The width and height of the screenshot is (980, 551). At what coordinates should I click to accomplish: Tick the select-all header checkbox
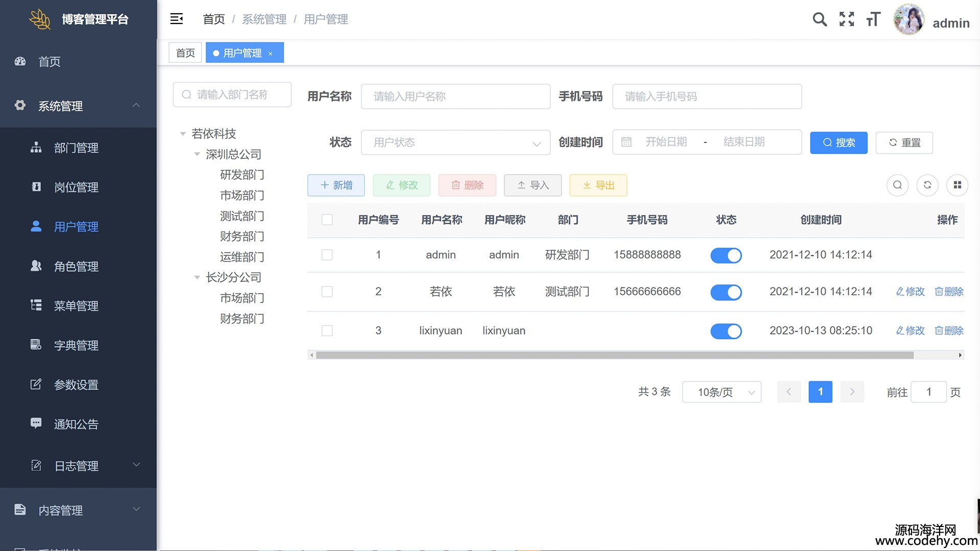pyautogui.click(x=327, y=220)
